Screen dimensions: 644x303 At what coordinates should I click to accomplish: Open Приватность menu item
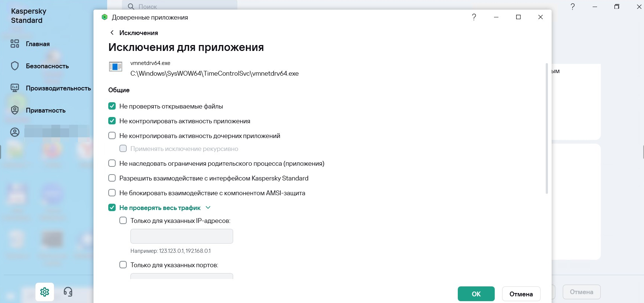tap(46, 110)
